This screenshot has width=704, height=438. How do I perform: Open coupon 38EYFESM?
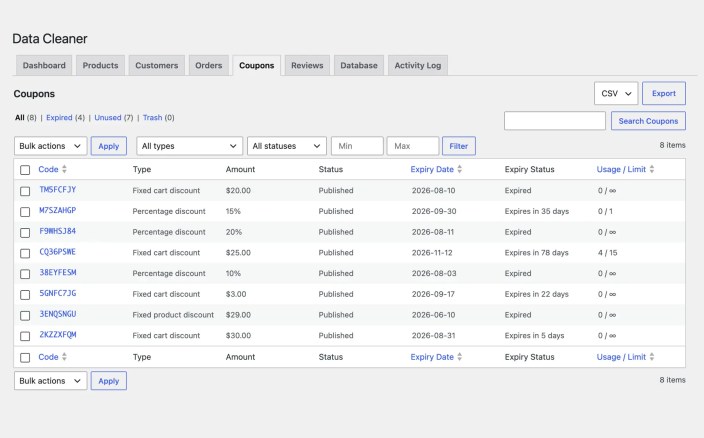(x=58, y=272)
